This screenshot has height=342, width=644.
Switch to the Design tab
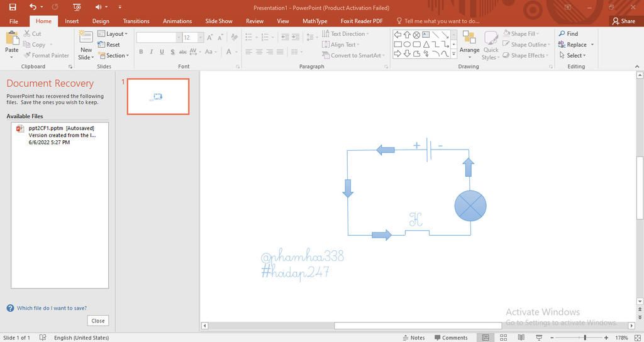coord(101,21)
